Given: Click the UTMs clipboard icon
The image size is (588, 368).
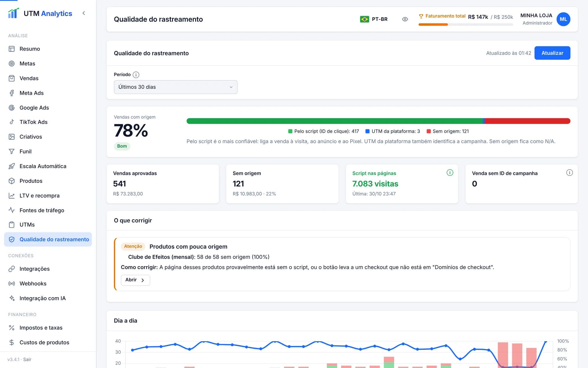Looking at the screenshot, I should (12, 225).
